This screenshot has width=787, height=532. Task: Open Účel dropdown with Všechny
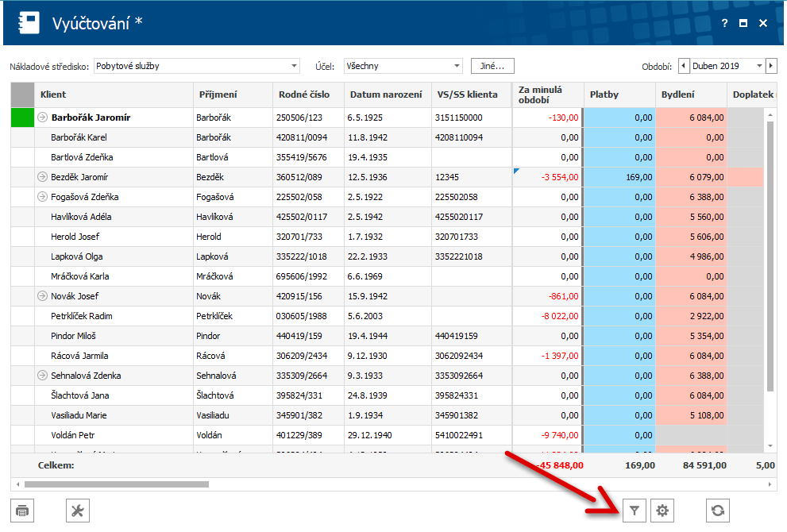tap(403, 66)
